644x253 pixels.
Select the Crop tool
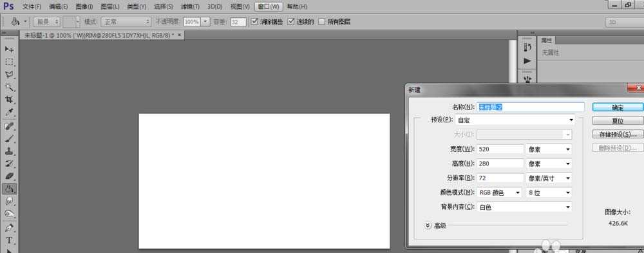click(x=10, y=100)
